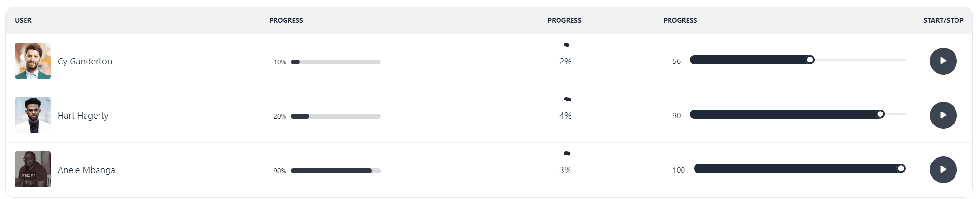Click the radial indicator above 4%
The width and height of the screenshot is (980, 199).
tap(567, 99)
